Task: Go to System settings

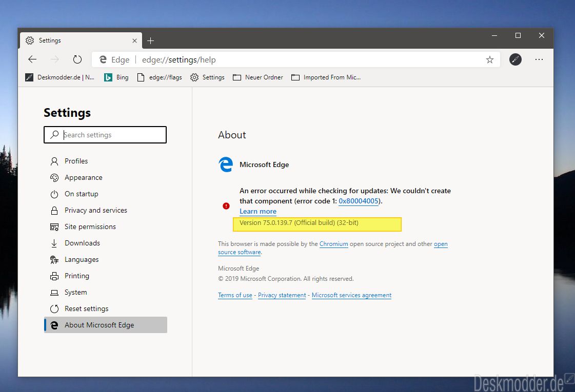Action: click(106, 293)
